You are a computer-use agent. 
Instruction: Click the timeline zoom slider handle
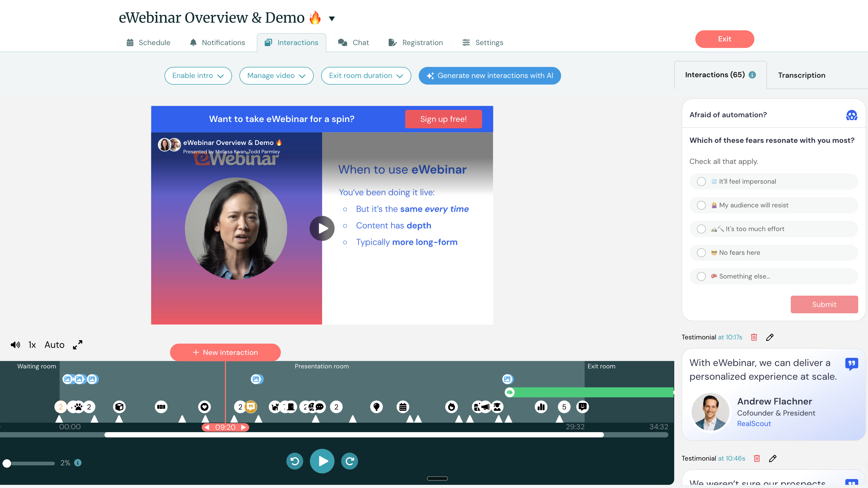(x=7, y=463)
